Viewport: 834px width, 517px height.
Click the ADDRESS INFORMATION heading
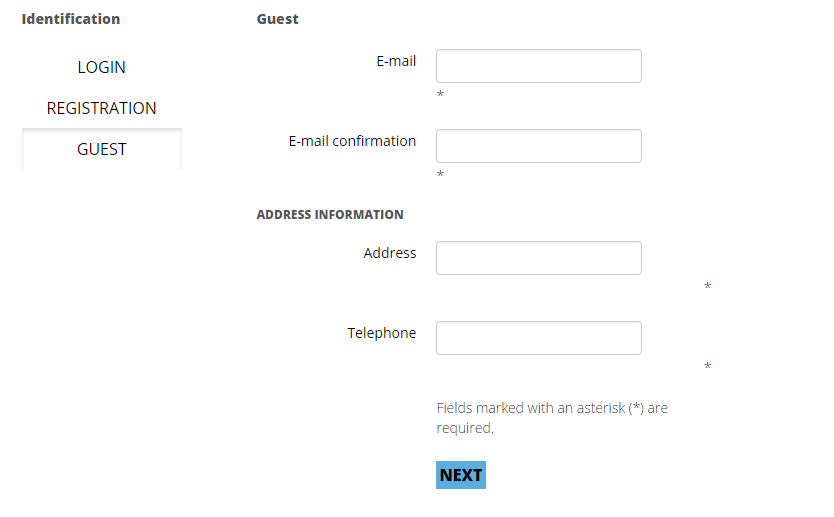[330, 214]
